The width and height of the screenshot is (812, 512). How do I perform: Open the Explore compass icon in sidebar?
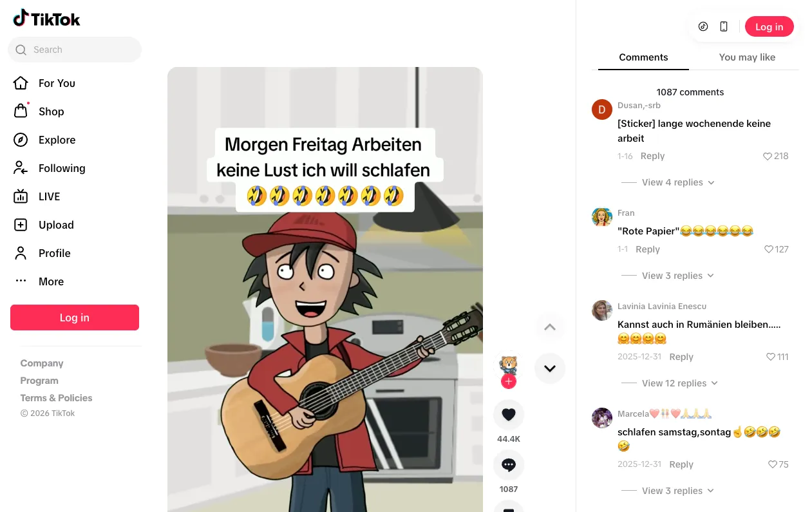[21, 140]
